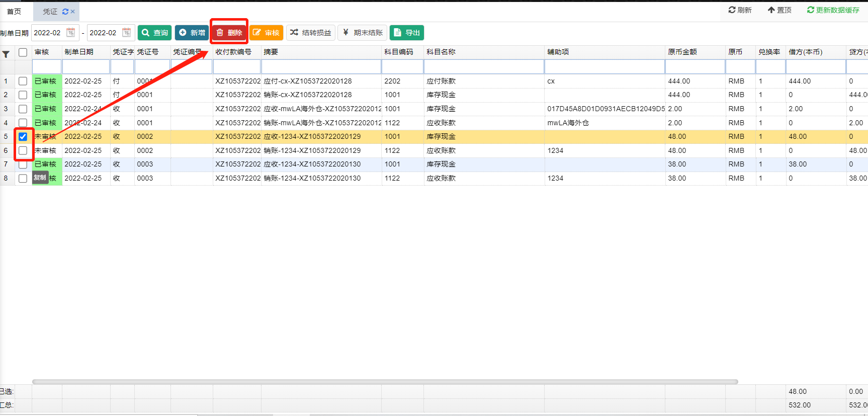This screenshot has width=868, height=416.
Task: Click the horizontal scrollbar below the grid
Action: pos(385,382)
